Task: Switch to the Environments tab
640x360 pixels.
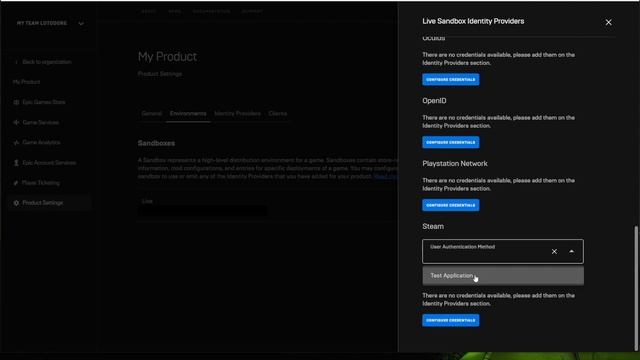Action: (188, 113)
